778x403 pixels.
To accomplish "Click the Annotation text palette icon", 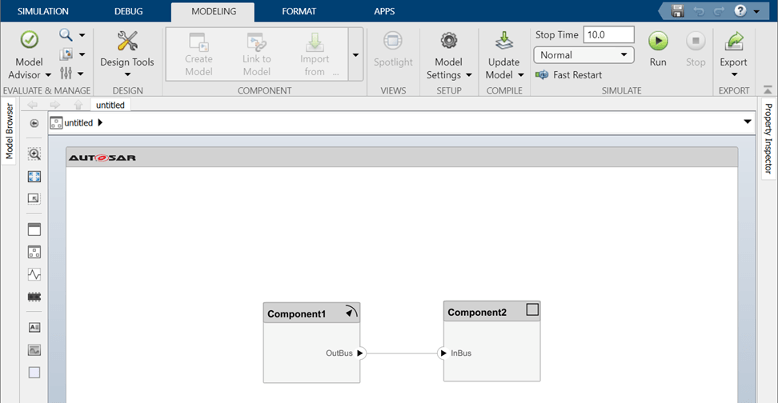I will point(34,328).
